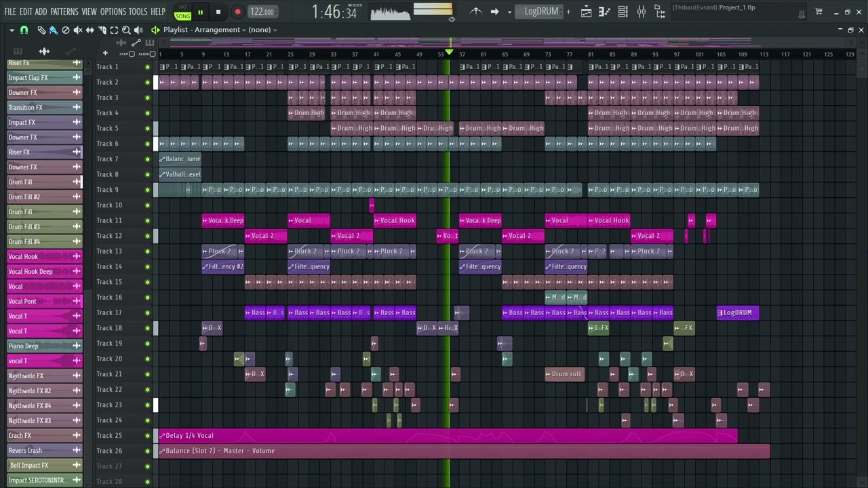The height and width of the screenshot is (488, 868).
Task: Select the Draw pencil tool
Action: point(41,30)
